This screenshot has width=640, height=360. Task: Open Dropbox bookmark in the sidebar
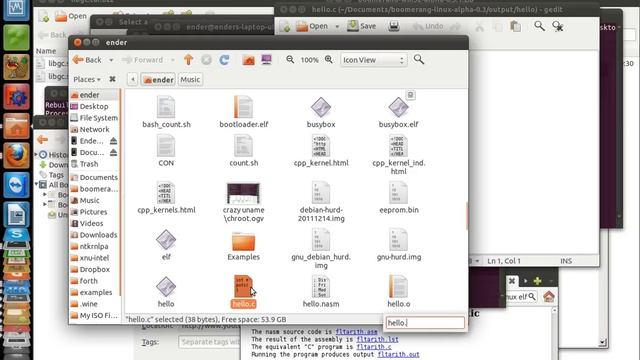(95, 269)
